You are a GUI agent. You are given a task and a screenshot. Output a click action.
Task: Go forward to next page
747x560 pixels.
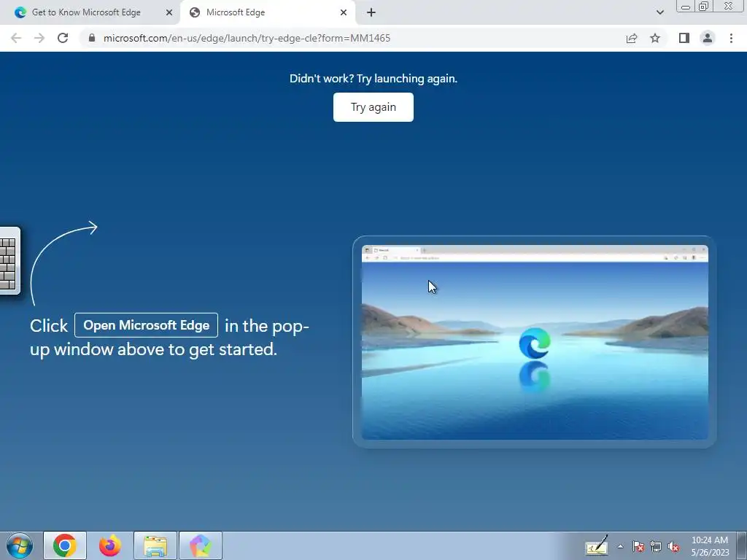pyautogui.click(x=39, y=38)
